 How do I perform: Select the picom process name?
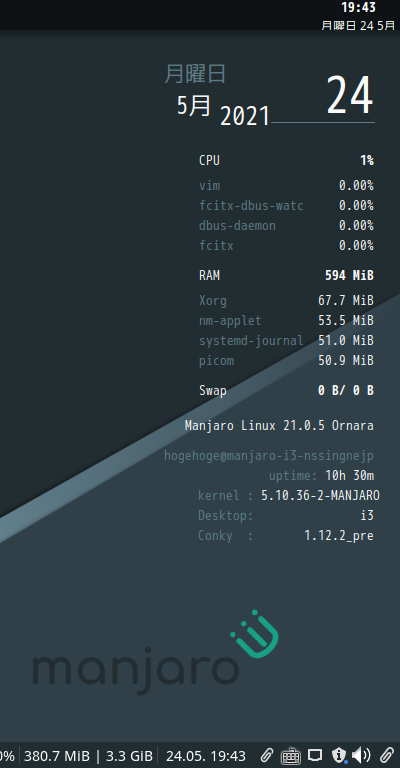tap(216, 361)
